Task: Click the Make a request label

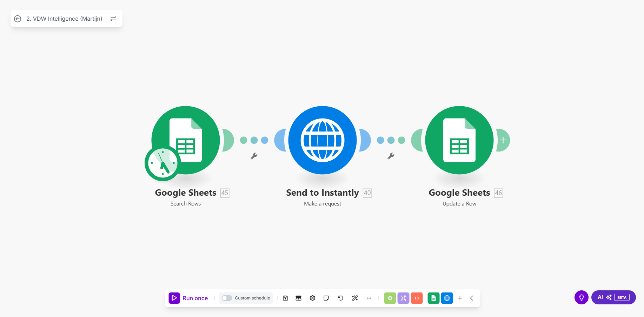Action: tap(323, 204)
